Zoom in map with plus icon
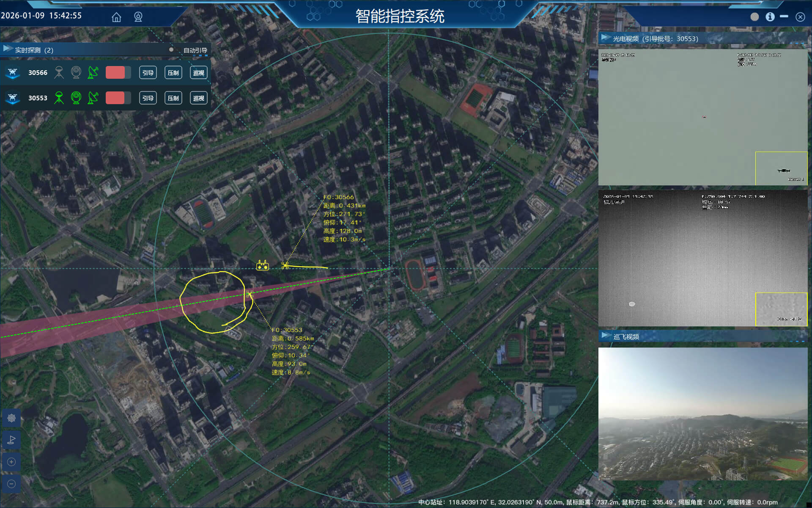This screenshot has width=812, height=508. [x=11, y=462]
